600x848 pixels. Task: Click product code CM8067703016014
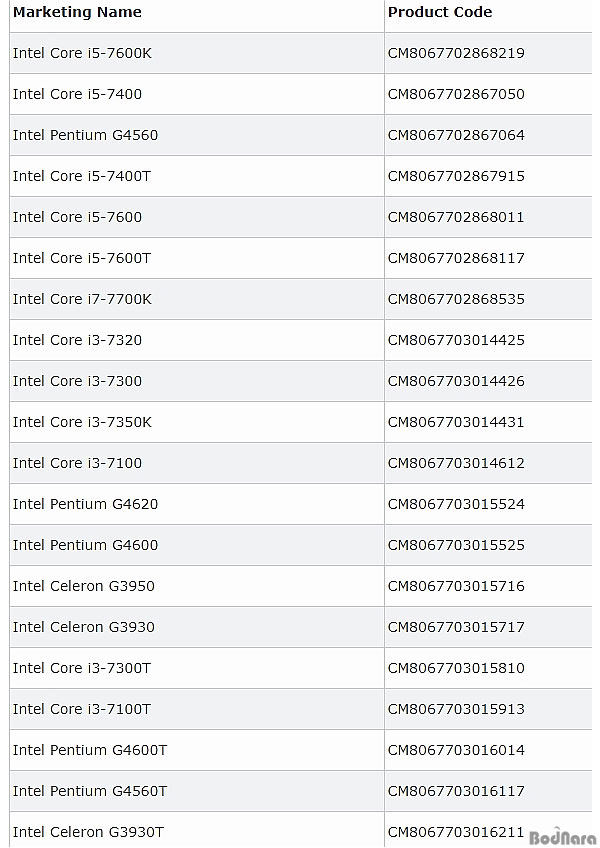456,751
